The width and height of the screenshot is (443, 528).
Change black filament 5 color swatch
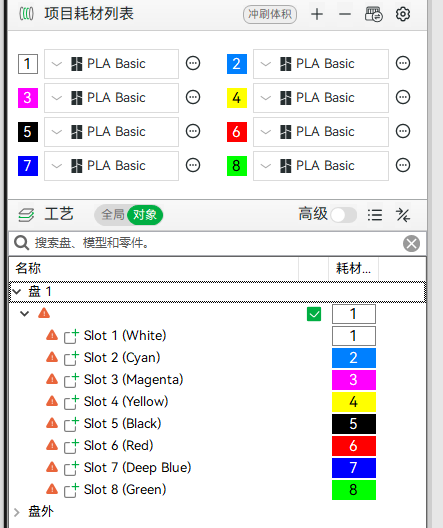click(28, 132)
